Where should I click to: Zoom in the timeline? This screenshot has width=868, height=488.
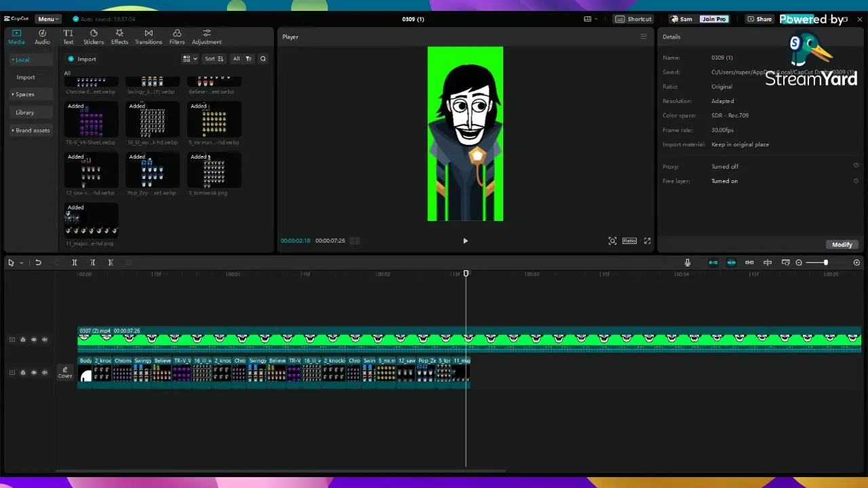click(856, 262)
